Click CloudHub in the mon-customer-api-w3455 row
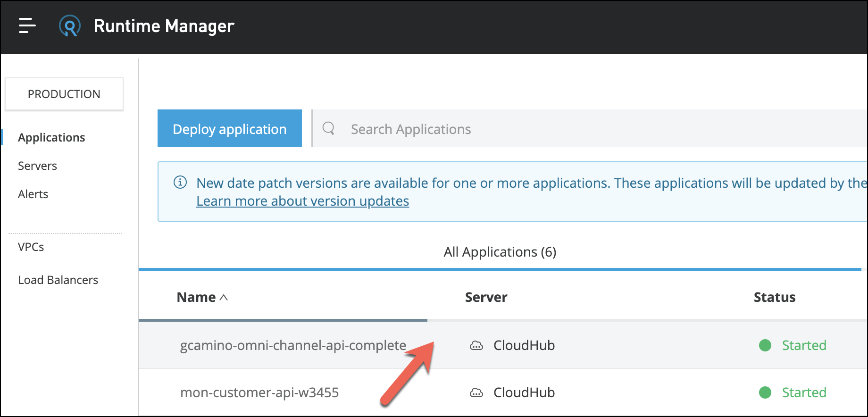 pos(524,392)
